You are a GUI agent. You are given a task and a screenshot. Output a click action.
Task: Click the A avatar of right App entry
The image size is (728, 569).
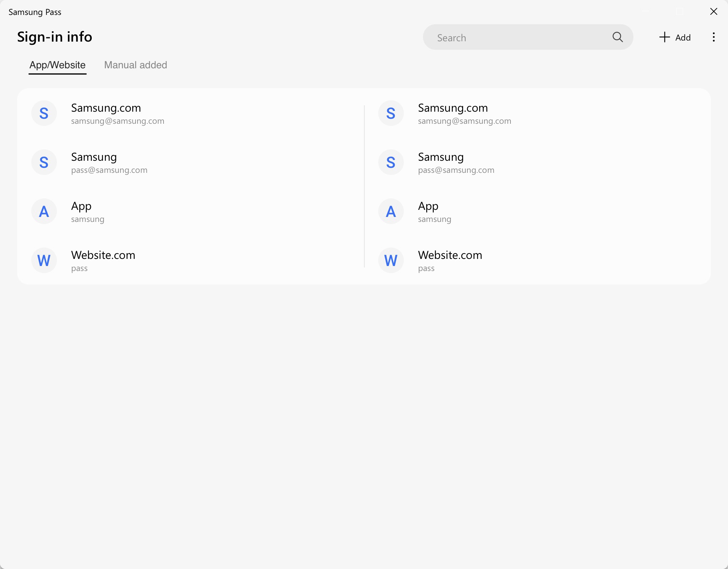point(391,212)
